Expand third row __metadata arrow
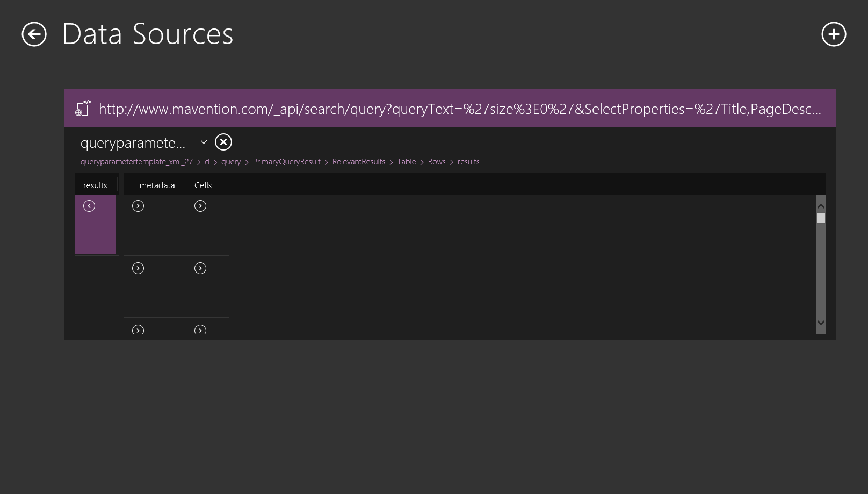Viewport: 868px width, 494px height. tap(138, 330)
